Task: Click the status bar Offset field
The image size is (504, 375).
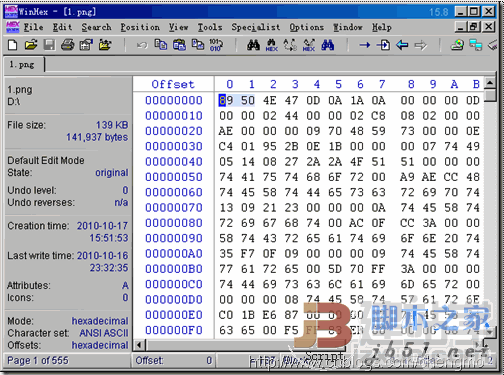Action: tap(174, 360)
